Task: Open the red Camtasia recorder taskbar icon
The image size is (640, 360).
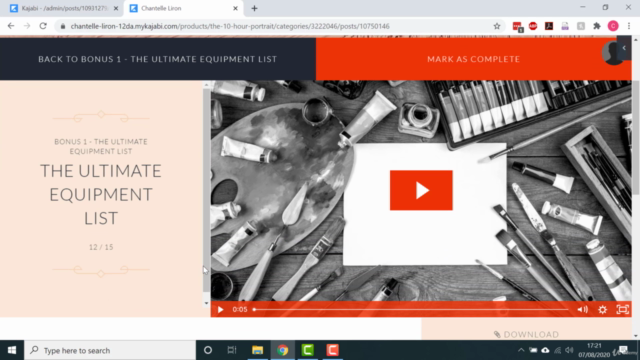Action: point(332,350)
